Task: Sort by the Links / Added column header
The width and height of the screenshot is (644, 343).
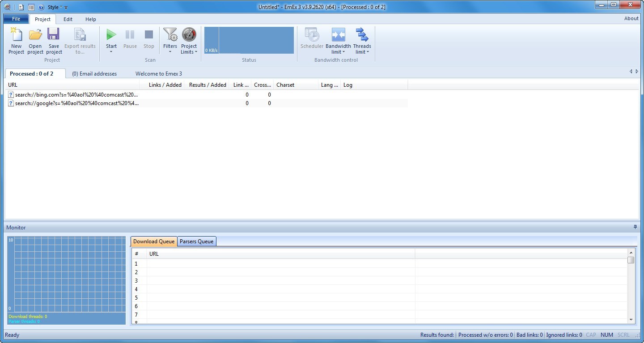Action: coord(162,85)
